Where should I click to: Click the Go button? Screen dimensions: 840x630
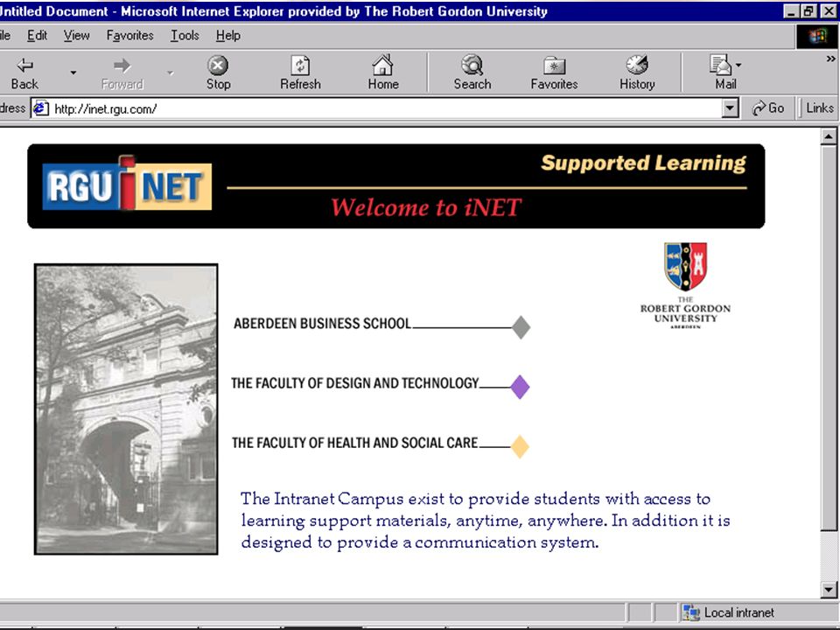tap(768, 108)
